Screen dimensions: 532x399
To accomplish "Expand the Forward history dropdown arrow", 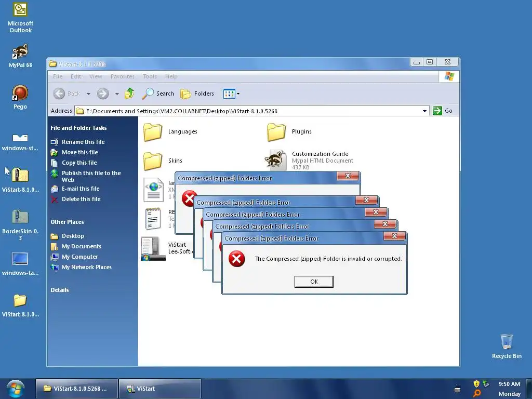I will [x=117, y=94].
